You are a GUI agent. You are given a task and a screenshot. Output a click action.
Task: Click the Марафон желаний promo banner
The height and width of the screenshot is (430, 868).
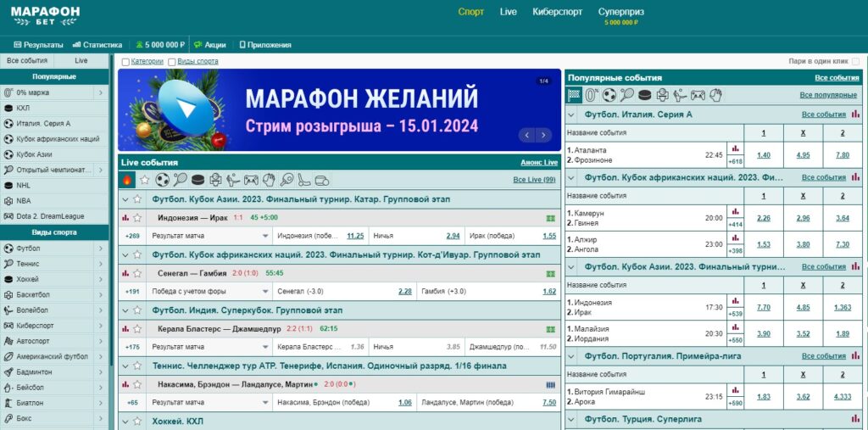pyautogui.click(x=339, y=109)
